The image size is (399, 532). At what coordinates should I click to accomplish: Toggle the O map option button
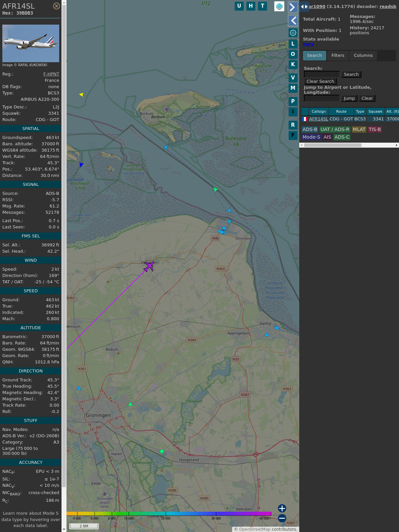[x=293, y=54]
